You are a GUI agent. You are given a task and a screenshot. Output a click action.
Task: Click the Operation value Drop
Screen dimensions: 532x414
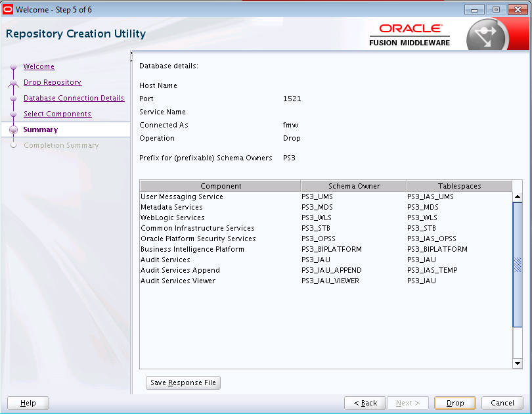point(292,139)
